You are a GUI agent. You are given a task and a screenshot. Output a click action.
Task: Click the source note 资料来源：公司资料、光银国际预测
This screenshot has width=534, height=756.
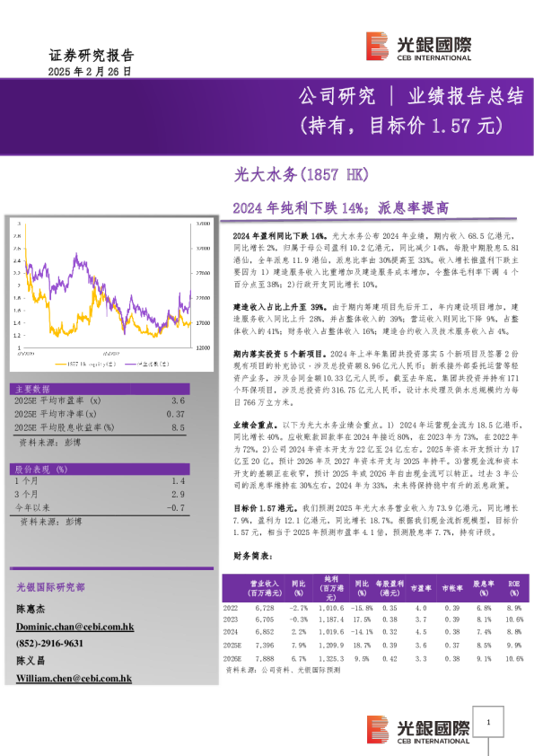coord(283,670)
